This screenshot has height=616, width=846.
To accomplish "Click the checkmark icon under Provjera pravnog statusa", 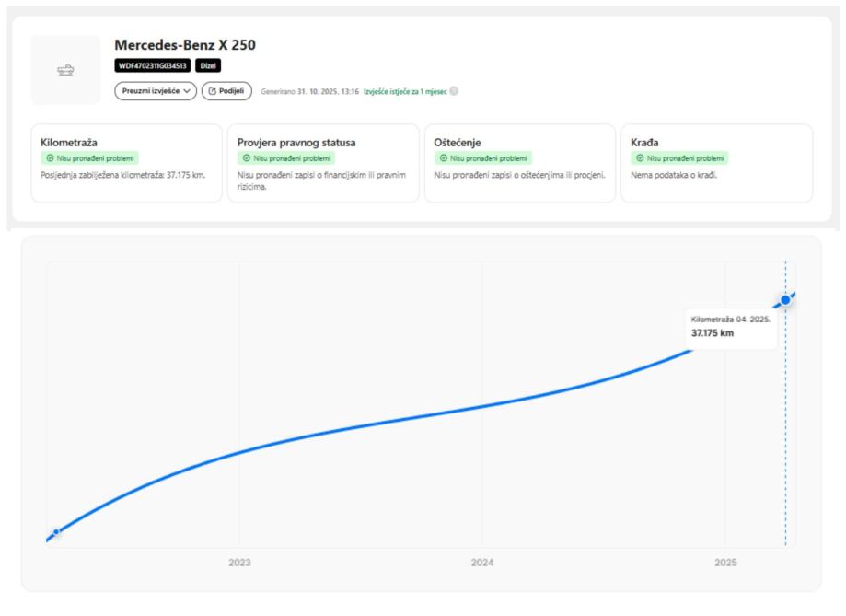I will click(246, 158).
